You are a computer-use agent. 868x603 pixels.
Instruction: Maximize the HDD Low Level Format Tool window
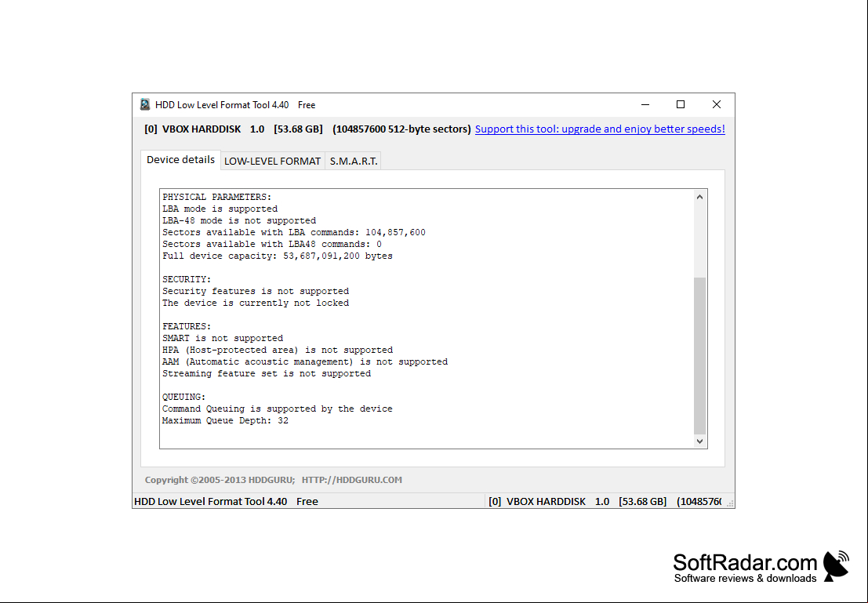681,104
